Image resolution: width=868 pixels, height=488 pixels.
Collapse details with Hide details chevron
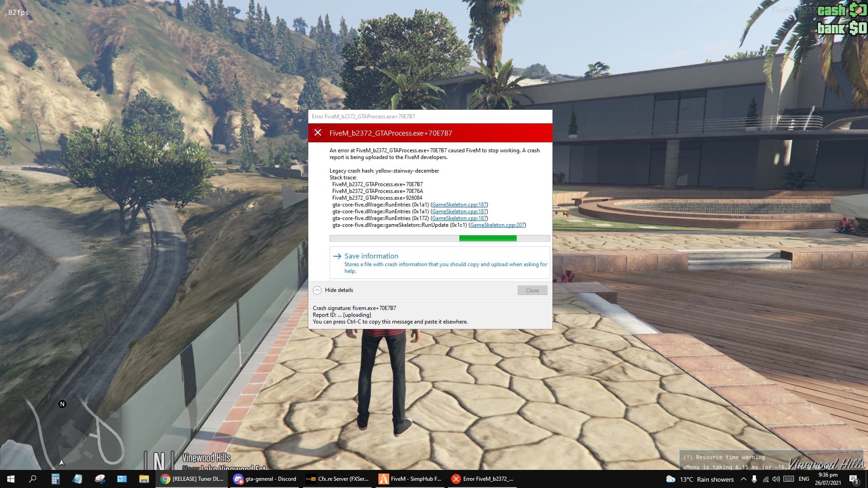click(317, 290)
